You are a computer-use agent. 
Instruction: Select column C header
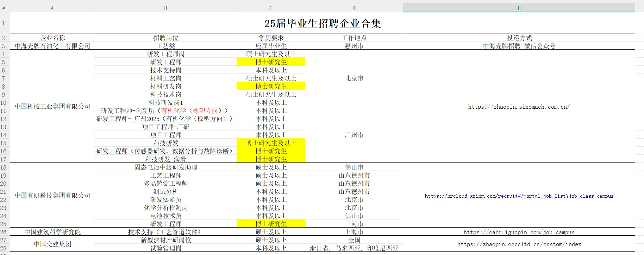[x=271, y=8]
